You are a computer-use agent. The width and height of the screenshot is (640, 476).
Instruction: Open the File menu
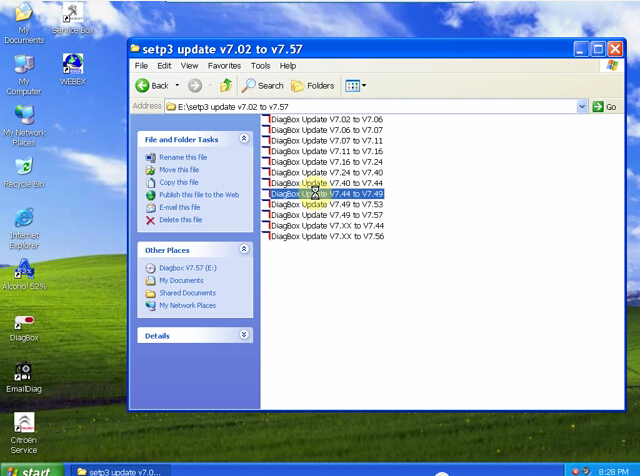(141, 66)
